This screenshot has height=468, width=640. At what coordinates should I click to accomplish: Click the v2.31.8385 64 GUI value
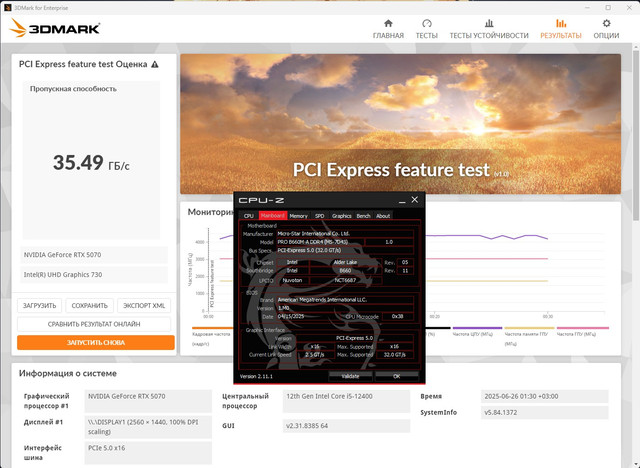tap(346, 426)
